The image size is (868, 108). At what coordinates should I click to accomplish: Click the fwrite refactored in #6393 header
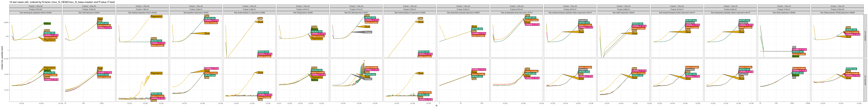click(x=783, y=13)
